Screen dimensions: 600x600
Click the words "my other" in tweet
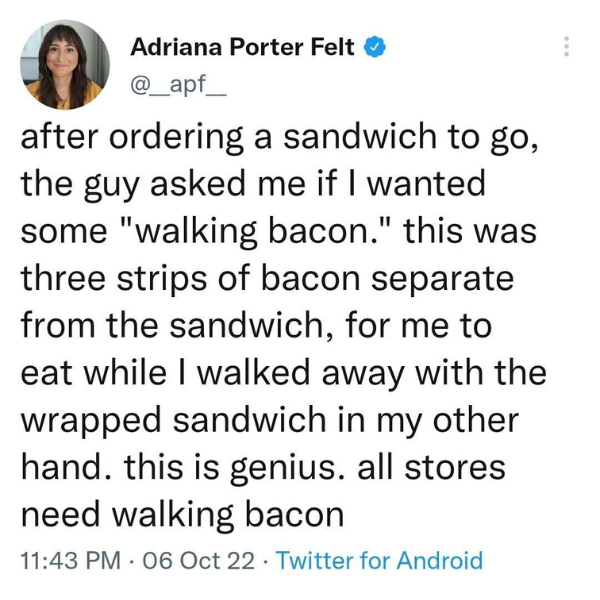448,421
